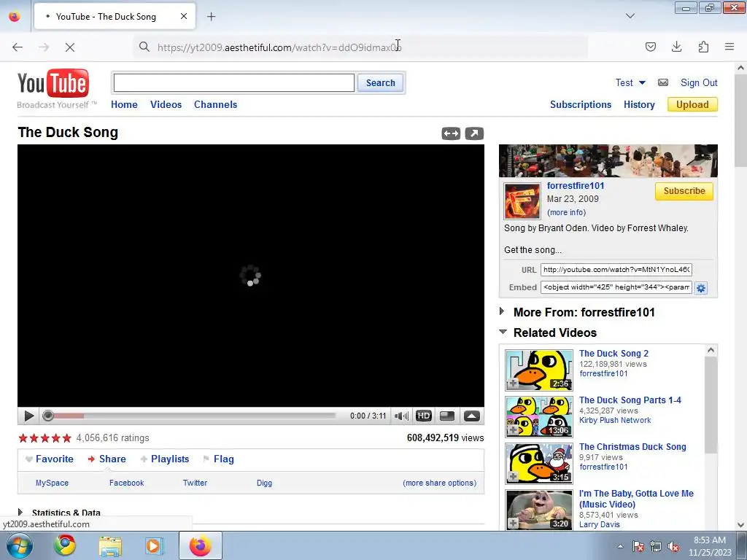Share the video on Digg
The width and height of the screenshot is (747, 560).
264,483
